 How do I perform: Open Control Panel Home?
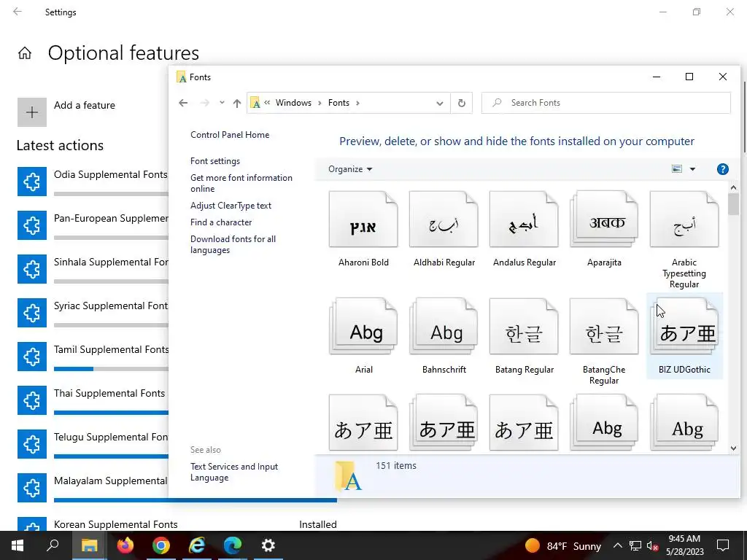point(230,135)
